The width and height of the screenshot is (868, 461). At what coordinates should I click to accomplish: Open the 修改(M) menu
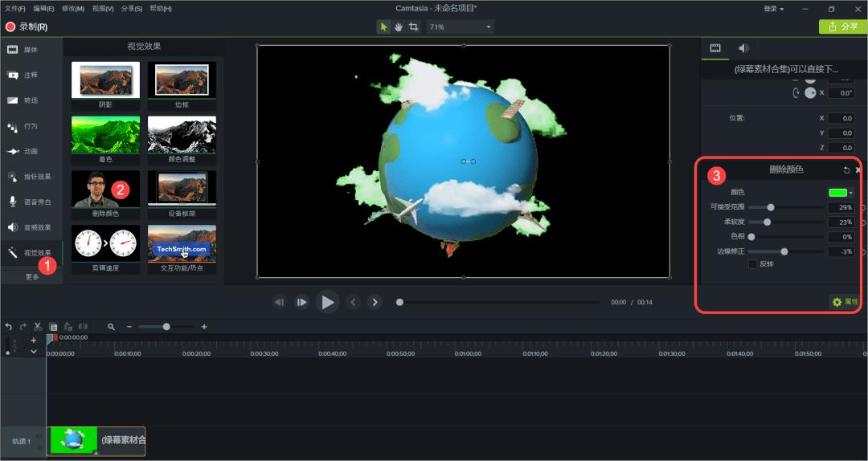coord(73,8)
